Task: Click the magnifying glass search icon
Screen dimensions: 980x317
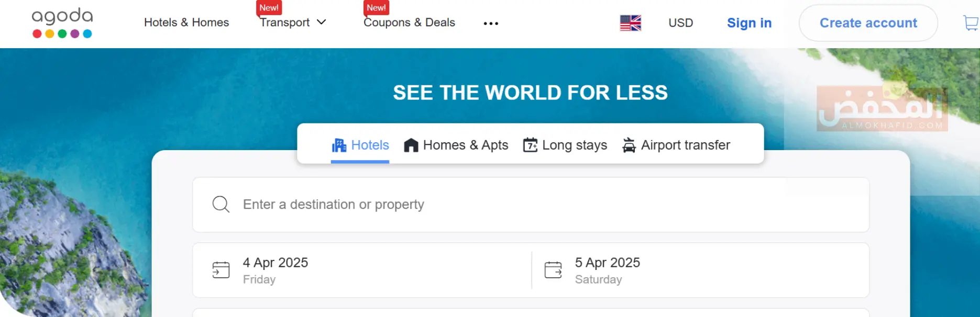Action: 221,205
